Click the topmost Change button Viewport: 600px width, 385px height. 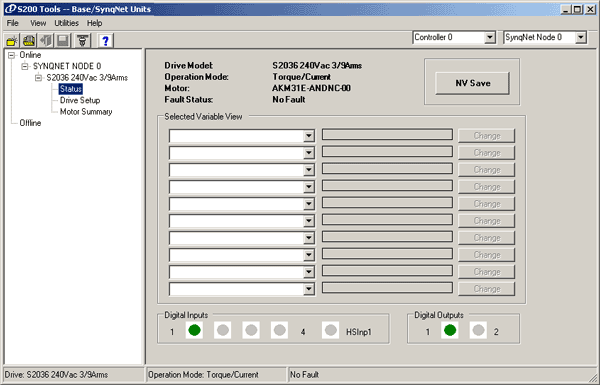[487, 136]
